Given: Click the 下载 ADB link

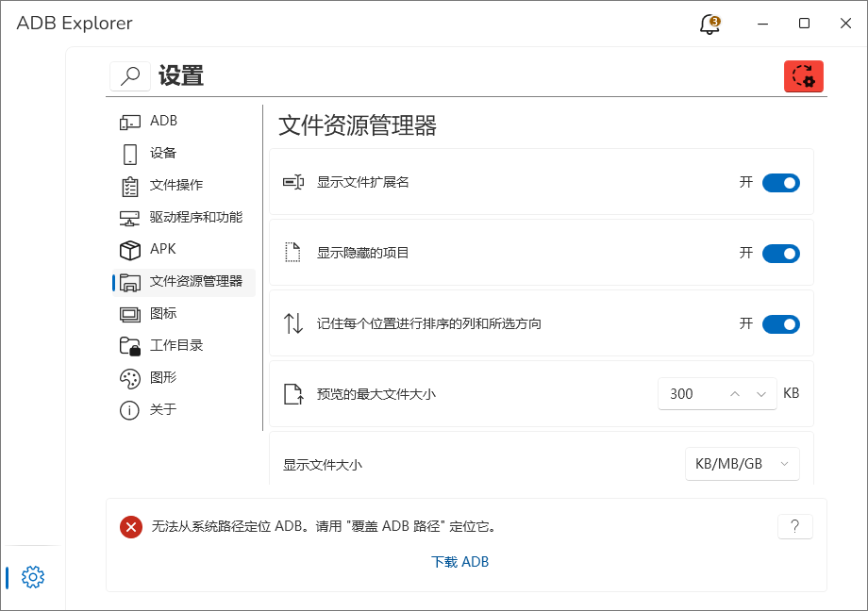Looking at the screenshot, I should click(459, 562).
